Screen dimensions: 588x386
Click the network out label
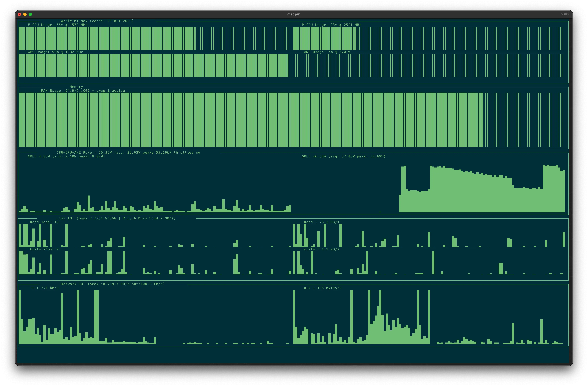pyautogui.click(x=322, y=288)
